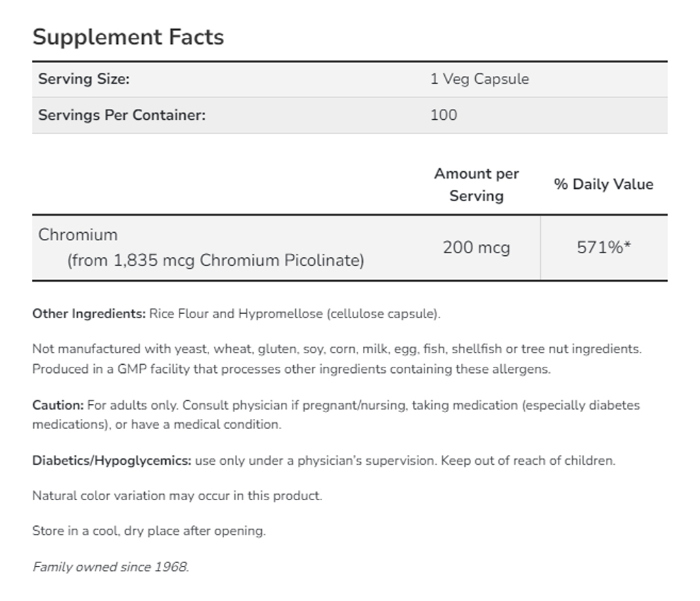Click the bold Caution label
The width and height of the screenshot is (700, 601).
58,405
